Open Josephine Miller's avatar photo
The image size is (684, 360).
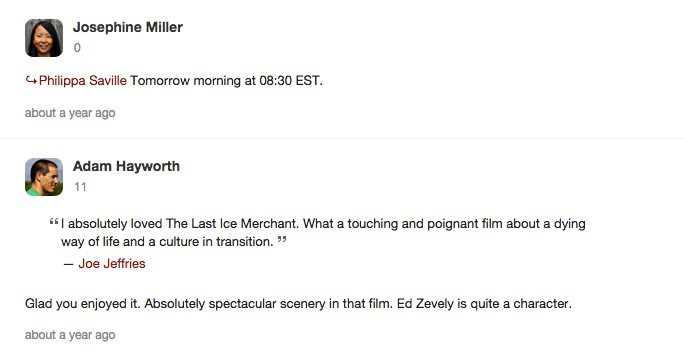point(44,38)
